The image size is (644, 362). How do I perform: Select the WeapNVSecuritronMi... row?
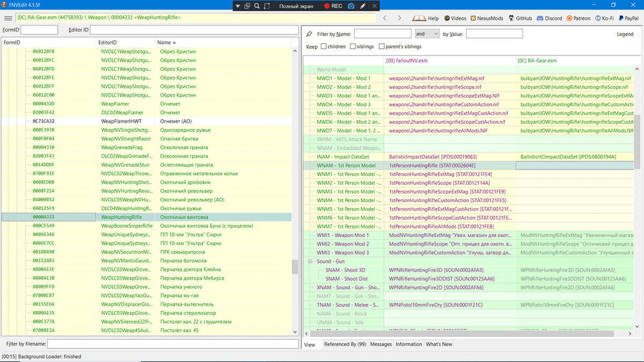[147, 252]
